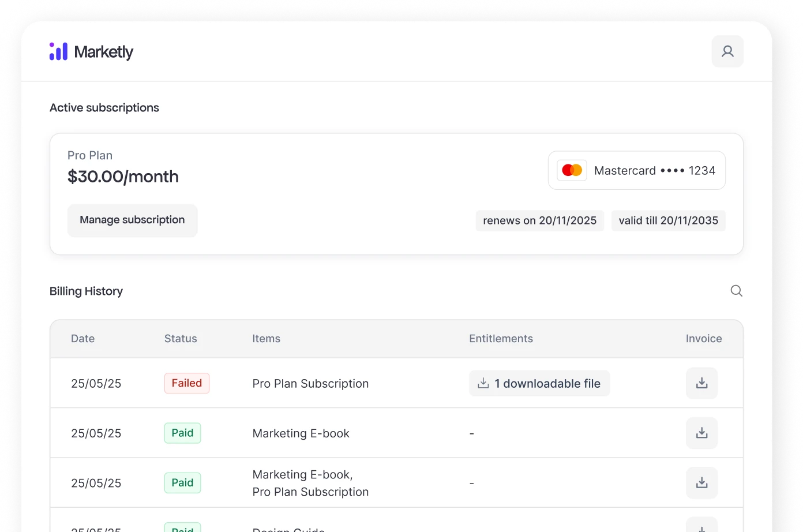Download the invoice for the Failed transaction

(x=701, y=383)
